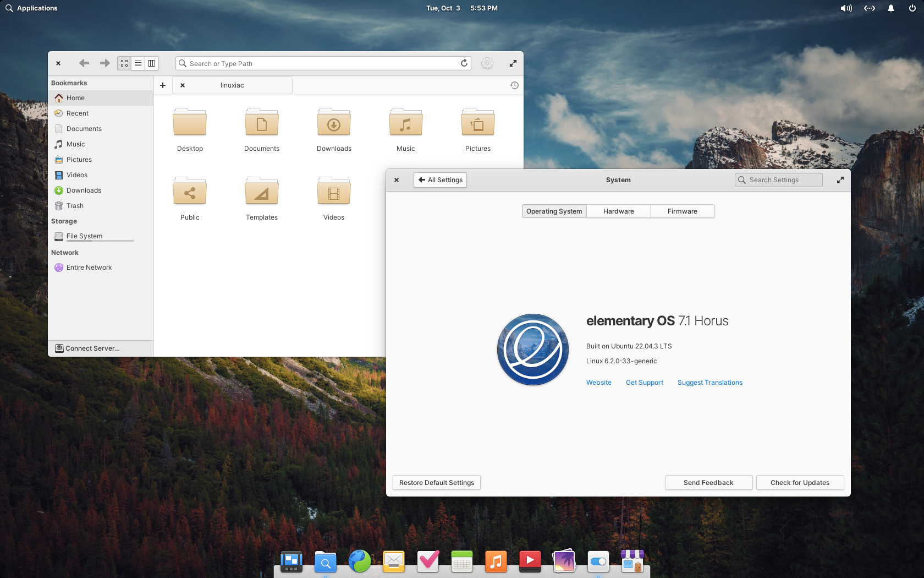Go back in Files window
This screenshot has height=578, width=924.
click(x=84, y=63)
